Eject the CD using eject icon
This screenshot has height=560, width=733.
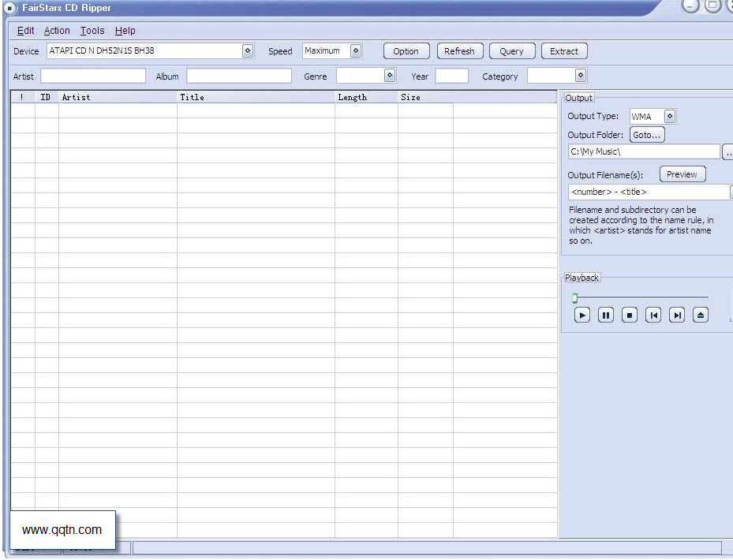pos(701,315)
